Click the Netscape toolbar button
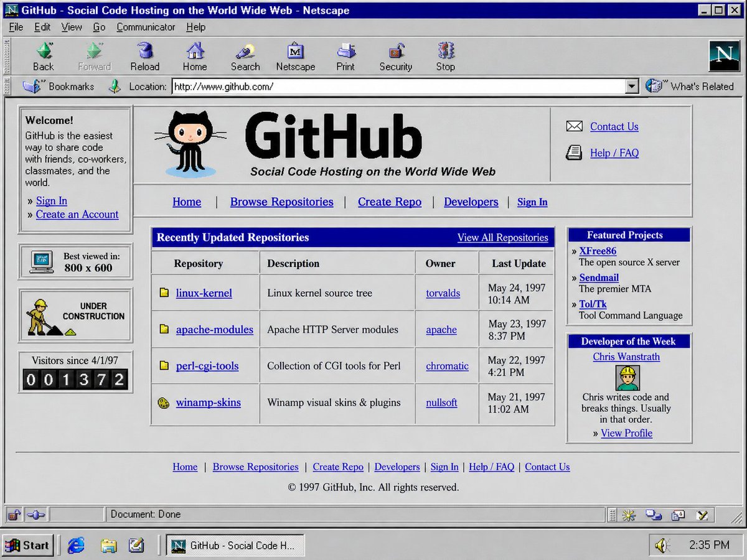The image size is (747, 560). pyautogui.click(x=296, y=57)
